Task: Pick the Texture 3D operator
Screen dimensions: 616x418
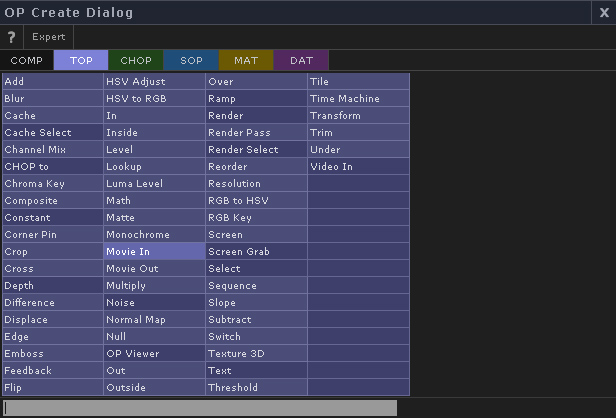Action: [256, 354]
